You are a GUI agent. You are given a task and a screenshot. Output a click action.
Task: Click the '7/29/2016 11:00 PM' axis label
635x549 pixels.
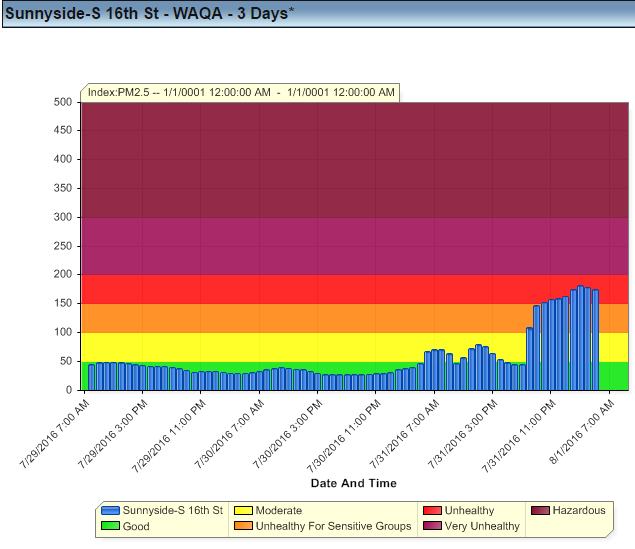[x=168, y=436]
